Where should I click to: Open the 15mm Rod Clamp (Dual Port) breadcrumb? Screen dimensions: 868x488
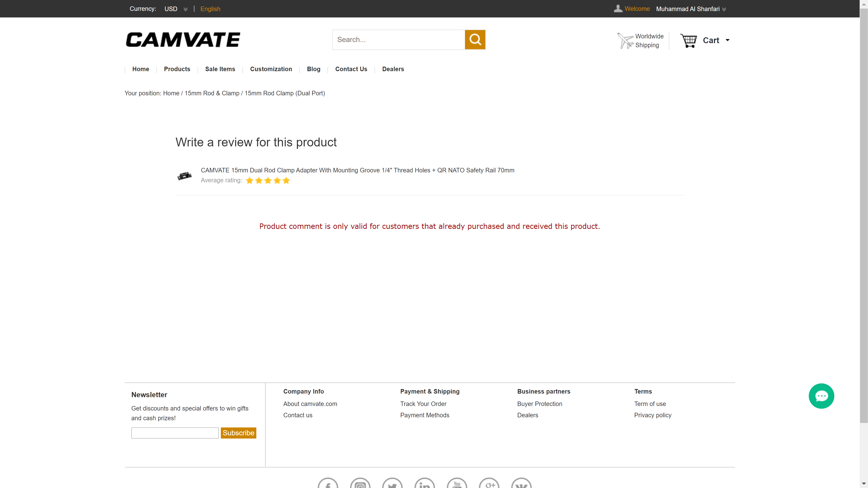pos(285,93)
